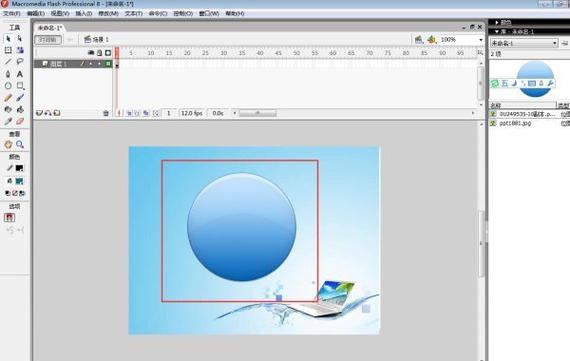The height and width of the screenshot is (361, 570).
Task: Click the Insert Layer icon
Action: pyautogui.click(x=39, y=113)
